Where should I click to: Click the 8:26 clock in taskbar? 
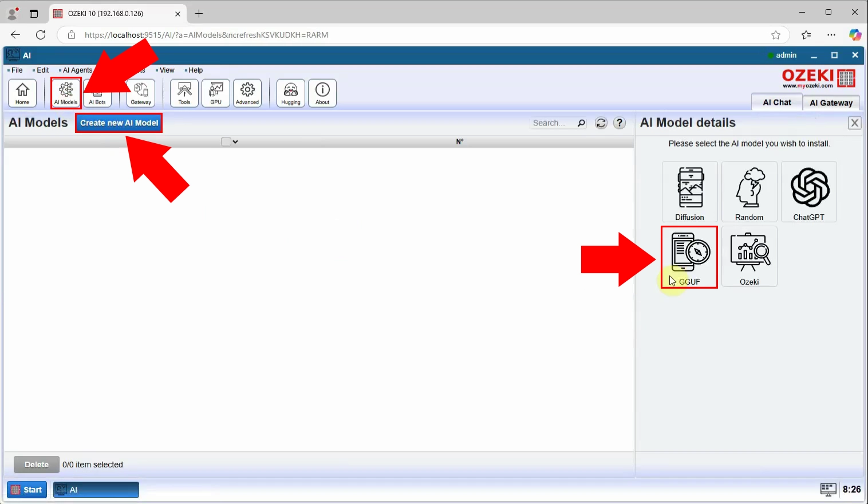[x=851, y=489]
